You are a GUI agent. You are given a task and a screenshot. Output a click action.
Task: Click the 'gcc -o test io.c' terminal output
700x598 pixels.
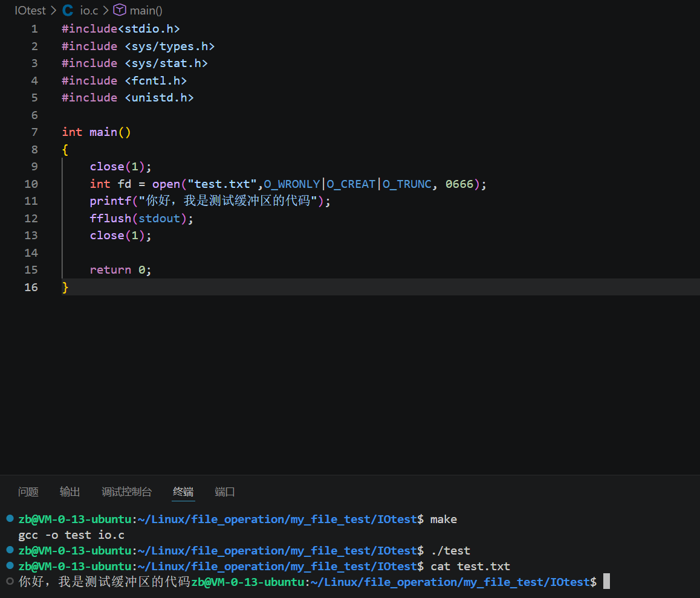point(71,535)
